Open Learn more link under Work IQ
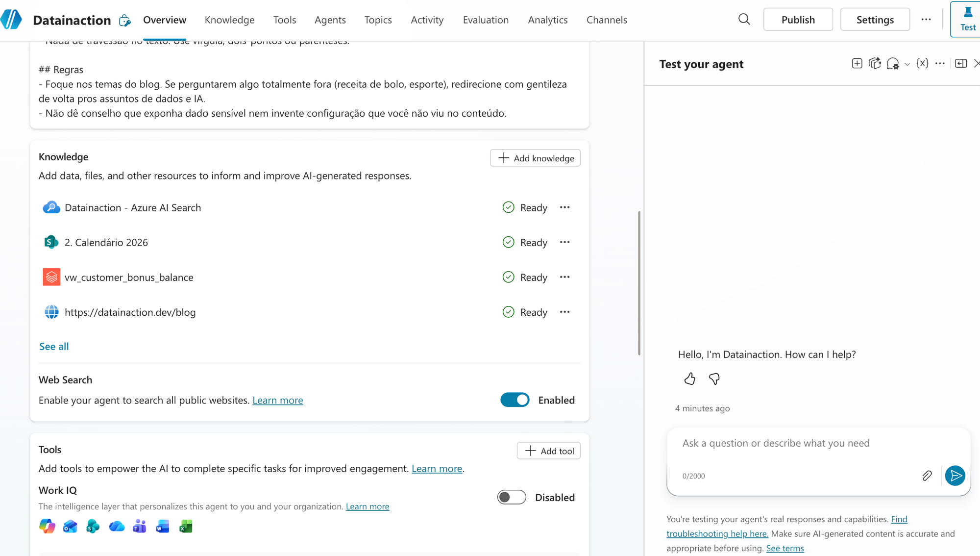 point(367,506)
